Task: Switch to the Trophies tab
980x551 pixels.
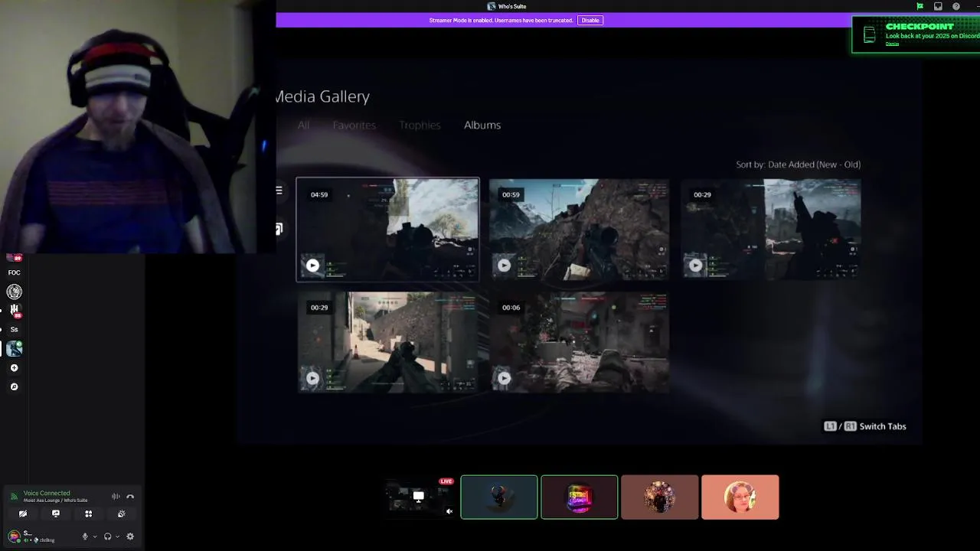Action: (x=420, y=125)
